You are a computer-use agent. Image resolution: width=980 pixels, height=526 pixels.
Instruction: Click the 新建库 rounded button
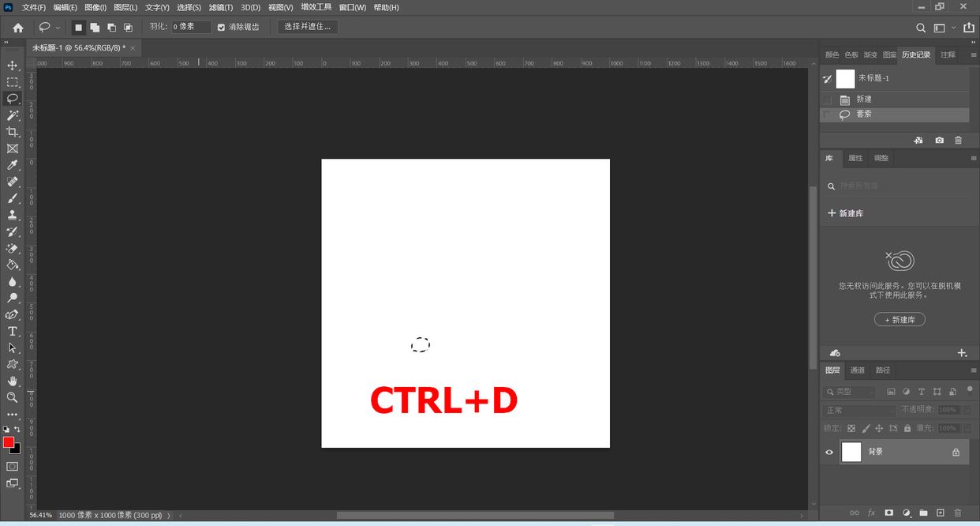click(900, 320)
